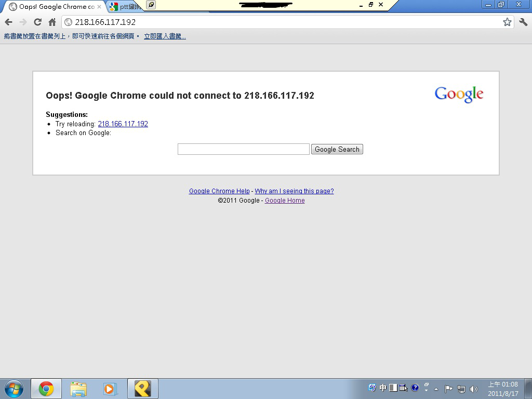Toggle the half/full width shape icon
Viewport: 532px width, 399px height.
click(393, 388)
